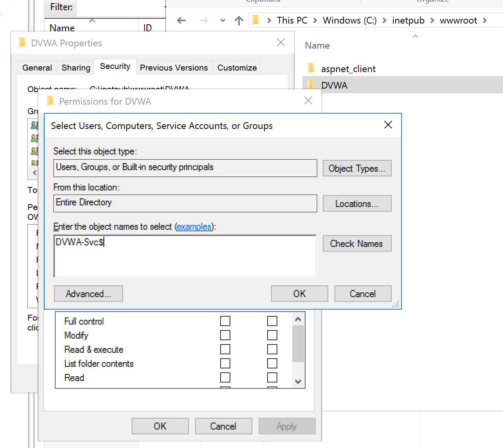Screen dimensions: 503x448
Task: Open Advanced... search options
Action: tap(89, 294)
